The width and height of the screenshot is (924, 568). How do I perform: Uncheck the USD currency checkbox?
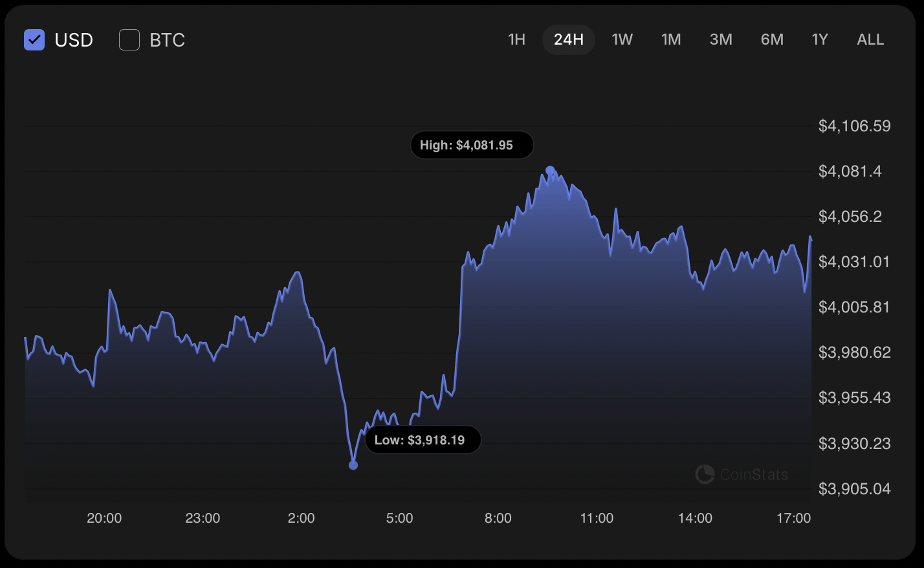[34, 40]
